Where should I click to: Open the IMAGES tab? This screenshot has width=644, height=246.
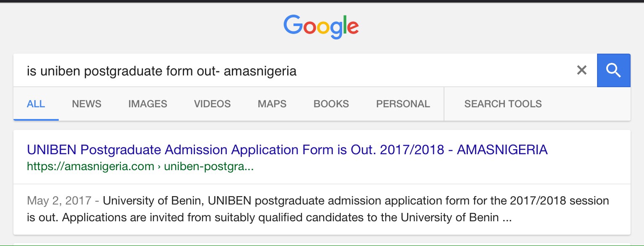148,104
